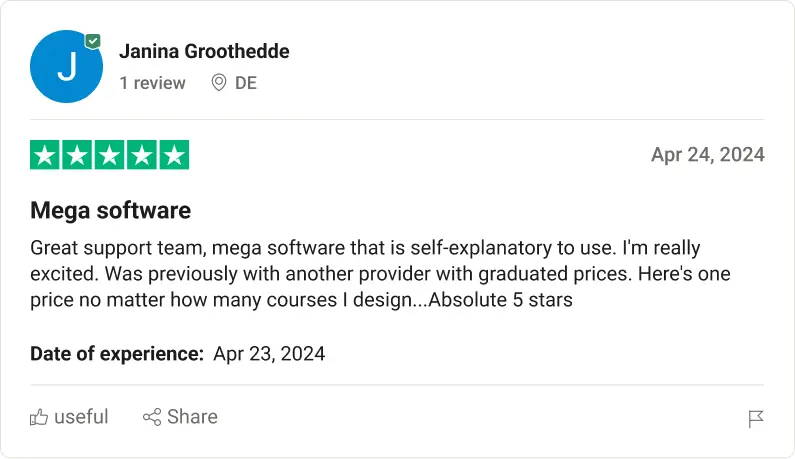Click the blue J profile avatar

point(67,67)
